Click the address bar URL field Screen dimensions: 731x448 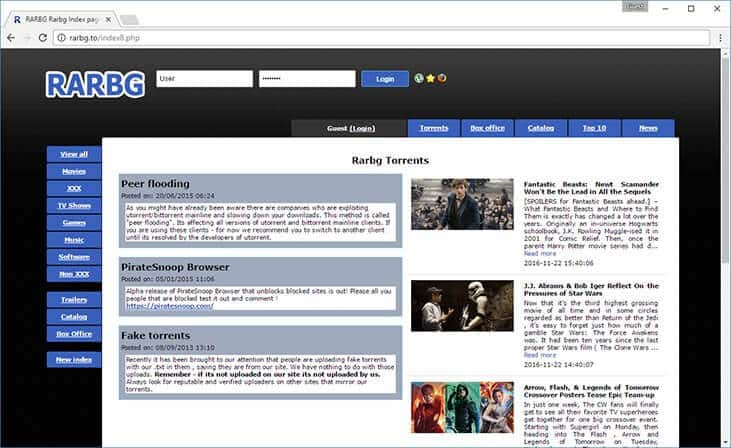tap(382, 38)
